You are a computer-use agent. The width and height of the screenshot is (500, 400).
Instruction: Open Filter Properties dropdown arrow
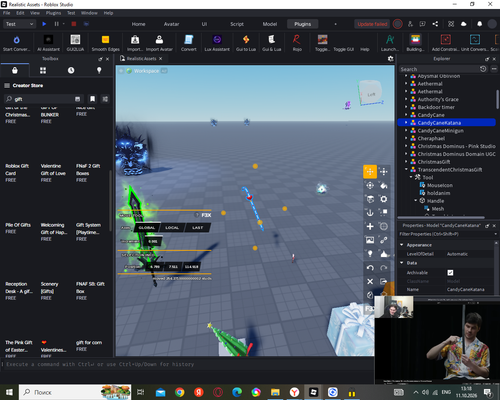point(495,234)
